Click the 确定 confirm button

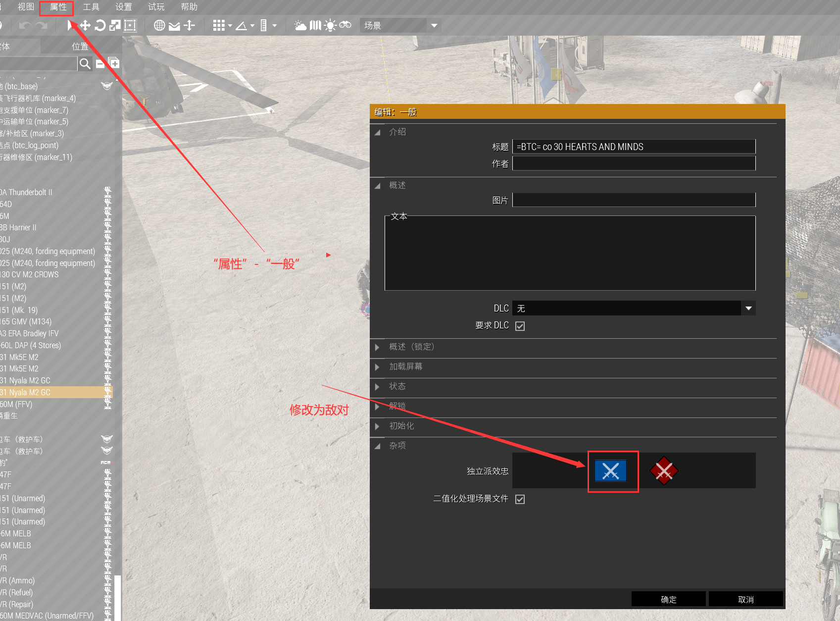[668, 599]
